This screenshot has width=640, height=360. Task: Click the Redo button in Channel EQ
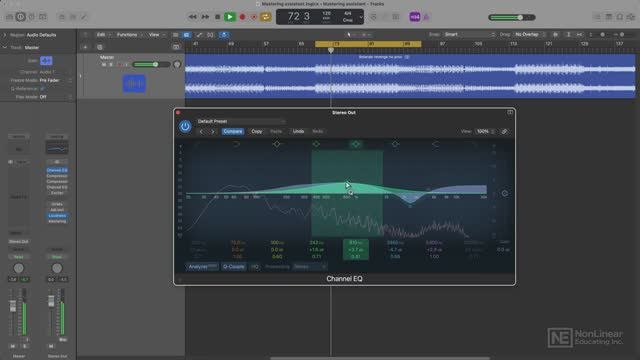click(318, 131)
